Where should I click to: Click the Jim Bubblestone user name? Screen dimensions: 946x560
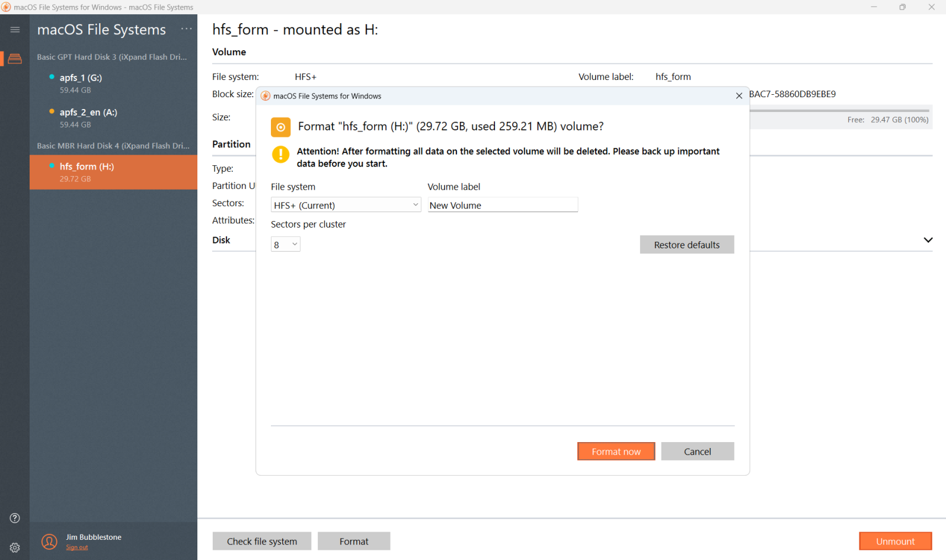tap(94, 537)
